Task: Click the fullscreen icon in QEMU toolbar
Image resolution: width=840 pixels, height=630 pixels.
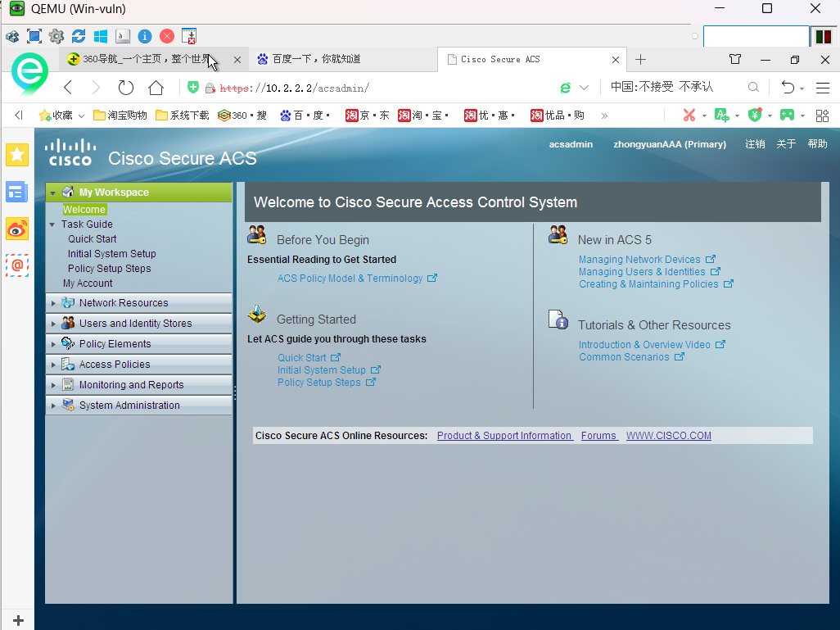Action: (x=34, y=36)
